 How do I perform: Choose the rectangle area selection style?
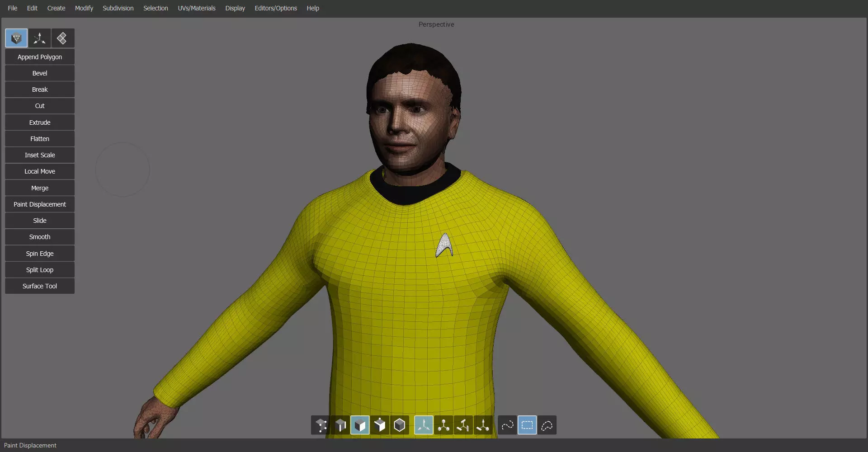(x=527, y=425)
